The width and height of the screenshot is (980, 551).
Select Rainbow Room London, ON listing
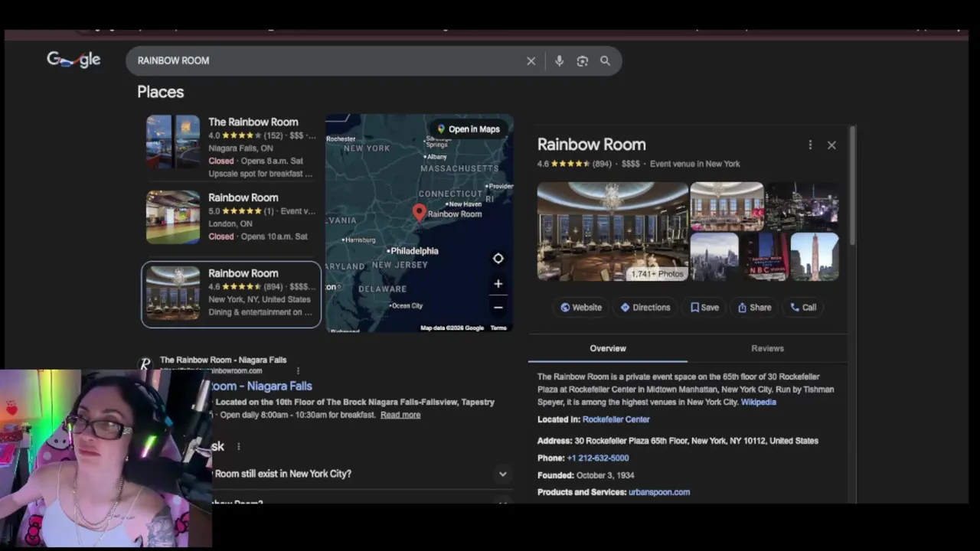pyautogui.click(x=230, y=217)
